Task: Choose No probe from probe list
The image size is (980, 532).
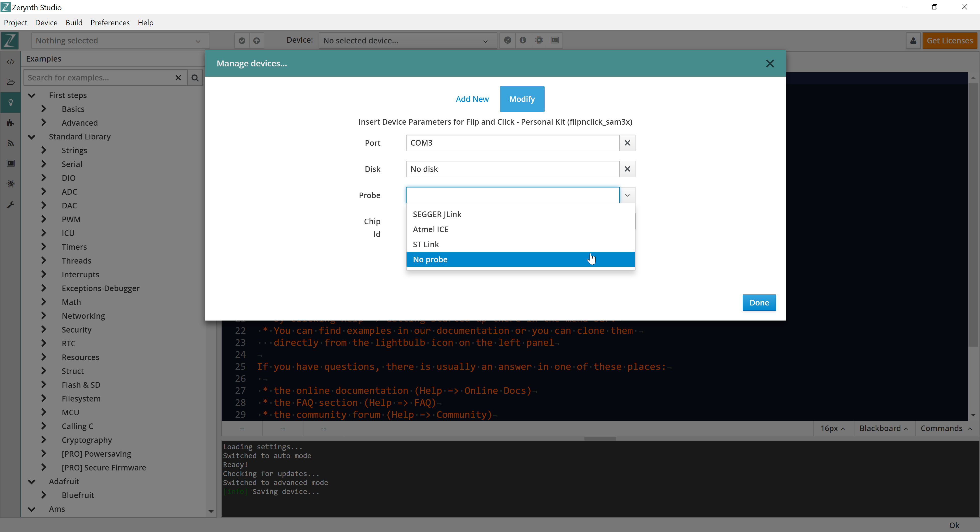Action: click(520, 259)
